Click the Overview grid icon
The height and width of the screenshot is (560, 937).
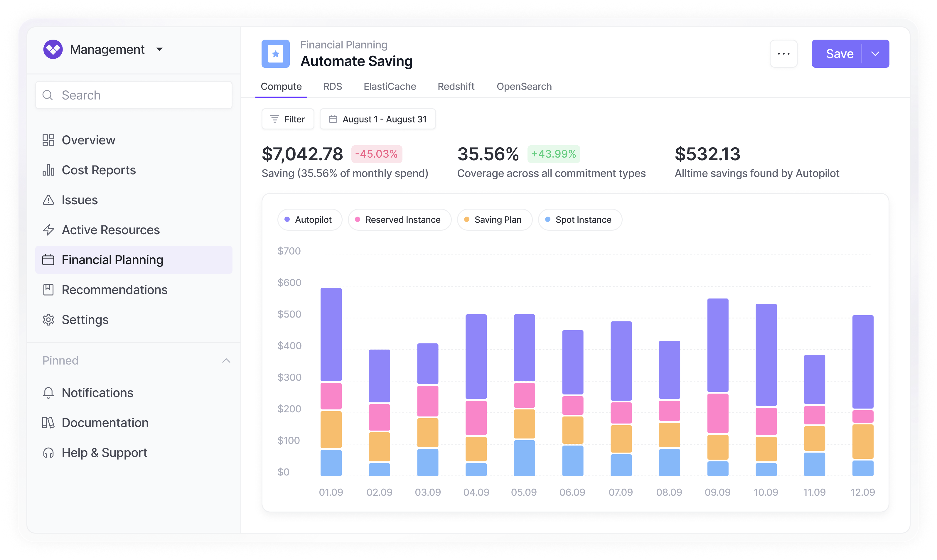pos(48,140)
